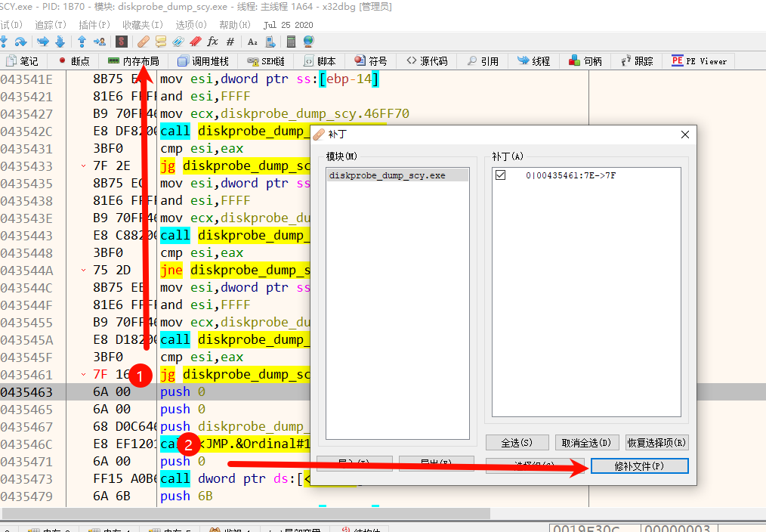Open patches via bandage toolbar icon
The height and width of the screenshot is (532, 766).
click(143, 42)
